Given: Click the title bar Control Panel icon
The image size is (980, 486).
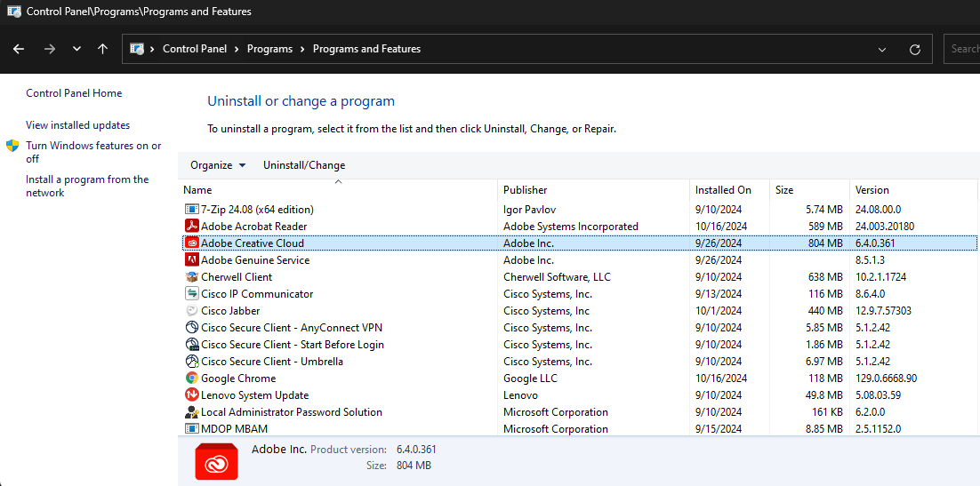Looking at the screenshot, I should tap(13, 12).
